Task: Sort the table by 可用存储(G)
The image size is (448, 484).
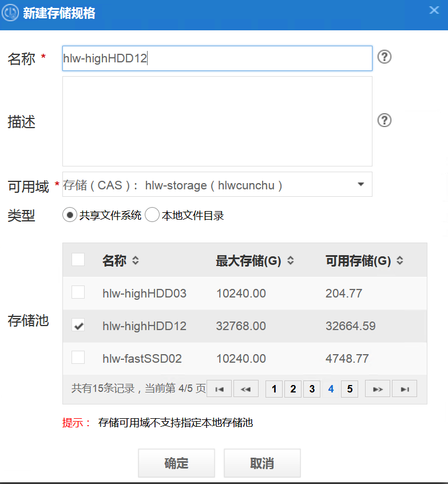Action: 400,260
